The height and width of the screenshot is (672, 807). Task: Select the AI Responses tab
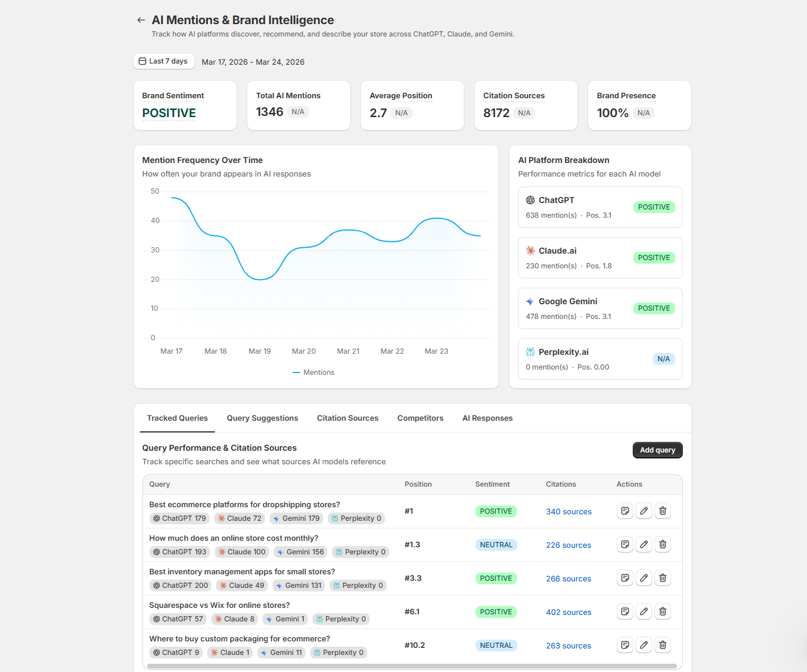click(487, 418)
